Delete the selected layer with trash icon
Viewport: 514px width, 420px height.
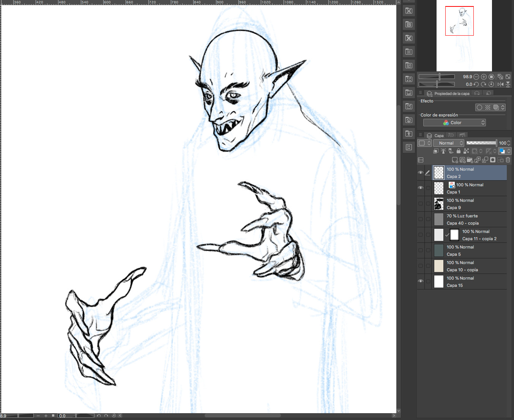coord(508,160)
